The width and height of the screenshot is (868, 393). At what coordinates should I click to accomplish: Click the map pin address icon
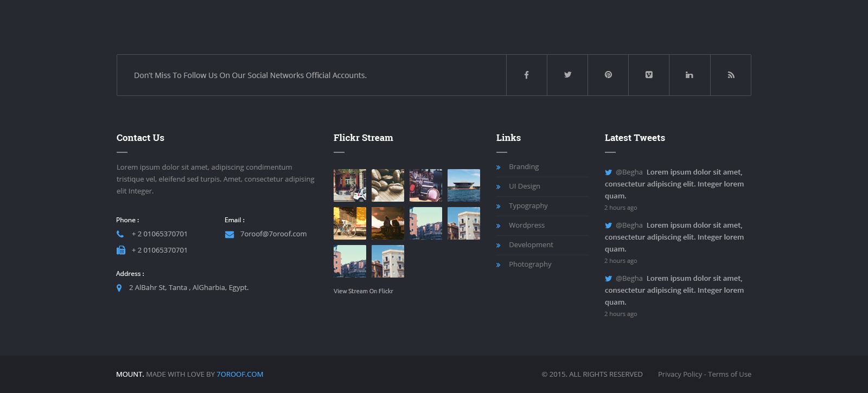point(119,288)
